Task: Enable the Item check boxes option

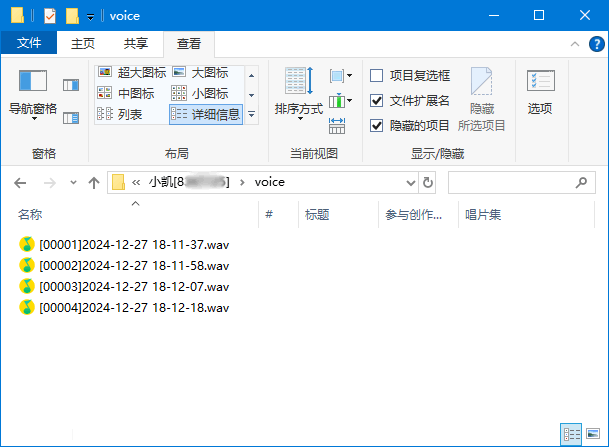Action: pos(377,75)
